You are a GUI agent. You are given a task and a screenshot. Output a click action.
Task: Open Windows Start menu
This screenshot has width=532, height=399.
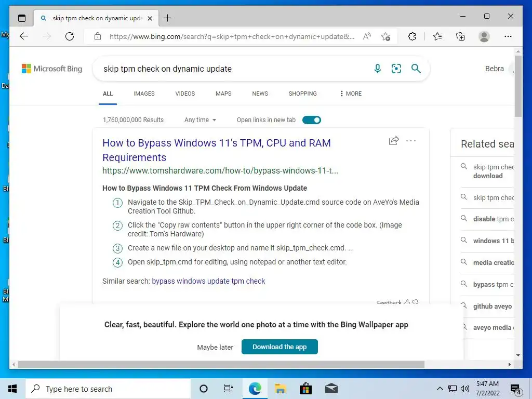pyautogui.click(x=12, y=389)
